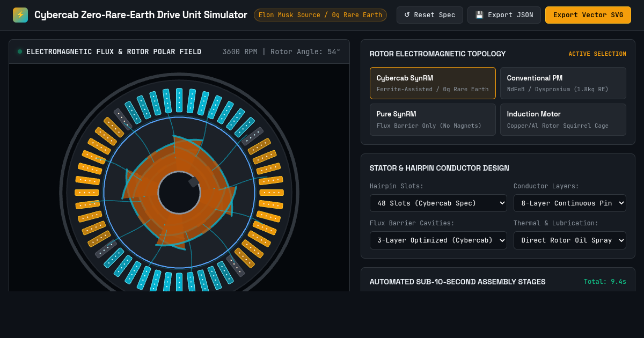
Task: Click the lightning bolt app logo
Action: tap(20, 15)
